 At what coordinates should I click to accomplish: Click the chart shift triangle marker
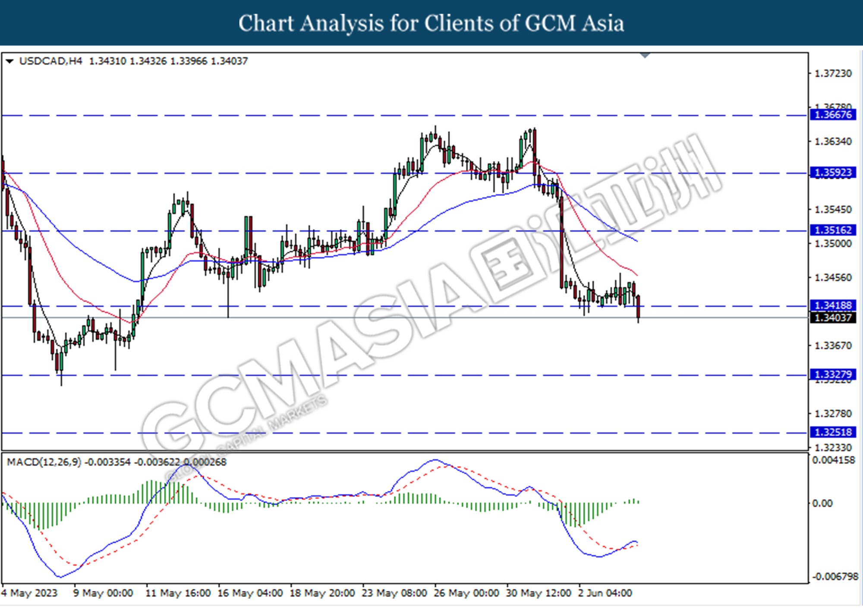click(645, 56)
